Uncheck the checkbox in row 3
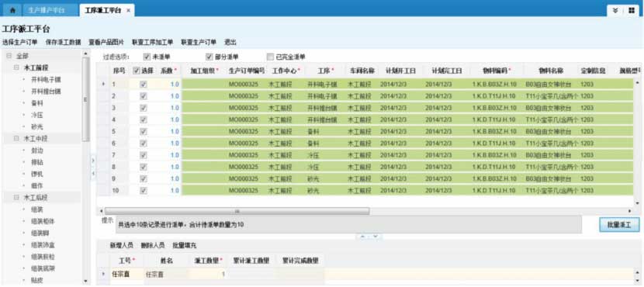644x287 pixels. coord(144,108)
